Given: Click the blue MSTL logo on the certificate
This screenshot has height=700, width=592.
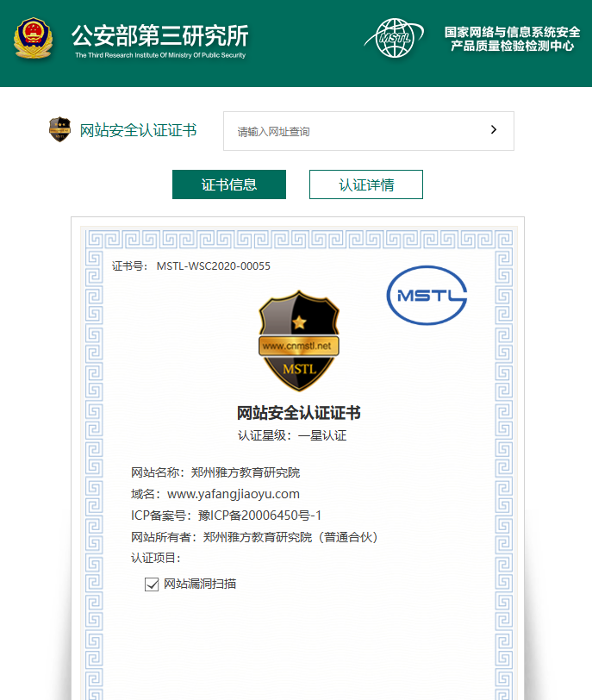Looking at the screenshot, I should [427, 296].
